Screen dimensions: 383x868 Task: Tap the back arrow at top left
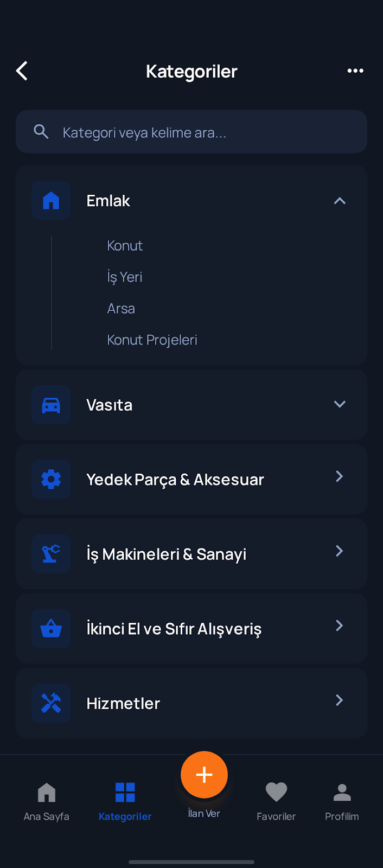[x=22, y=71]
